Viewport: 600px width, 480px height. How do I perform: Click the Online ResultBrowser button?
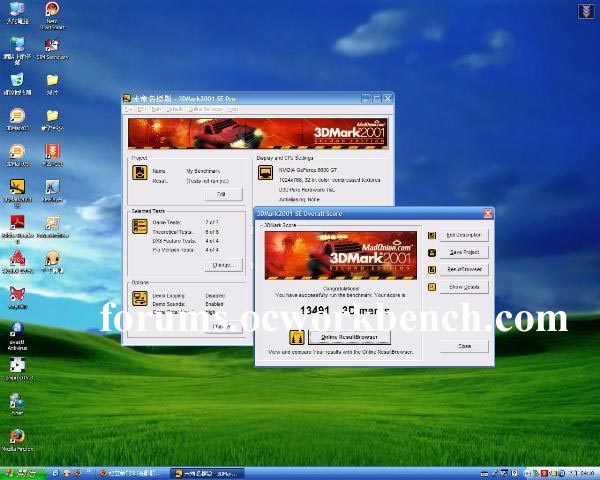(349, 337)
